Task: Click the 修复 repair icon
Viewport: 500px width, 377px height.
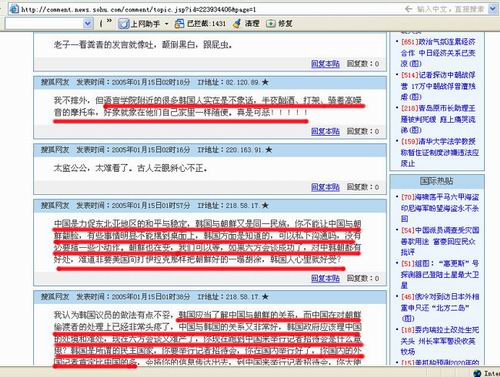Action: point(271,24)
